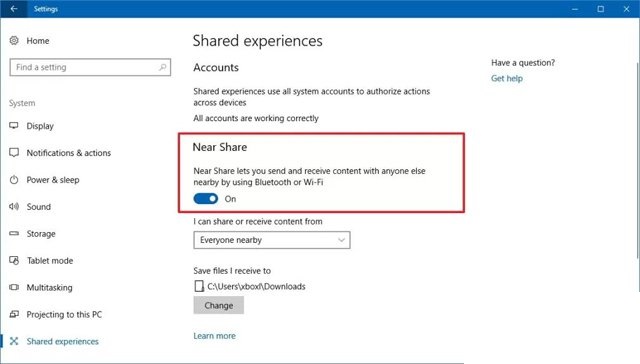
Task: Open Projecting to this PC
Action: [64, 314]
